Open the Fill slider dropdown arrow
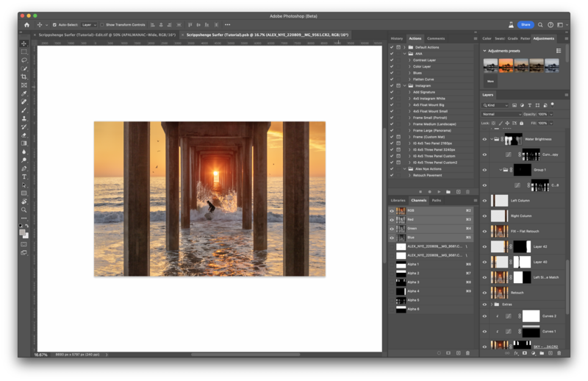Viewport: 588px width, 381px height. pos(551,123)
